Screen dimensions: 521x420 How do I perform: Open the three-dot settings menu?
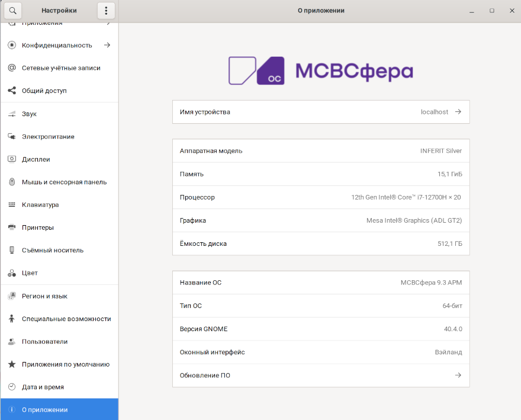(x=106, y=11)
